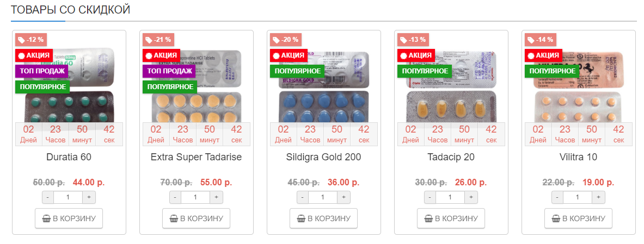Add Duratia 60 to cart

(x=69, y=218)
